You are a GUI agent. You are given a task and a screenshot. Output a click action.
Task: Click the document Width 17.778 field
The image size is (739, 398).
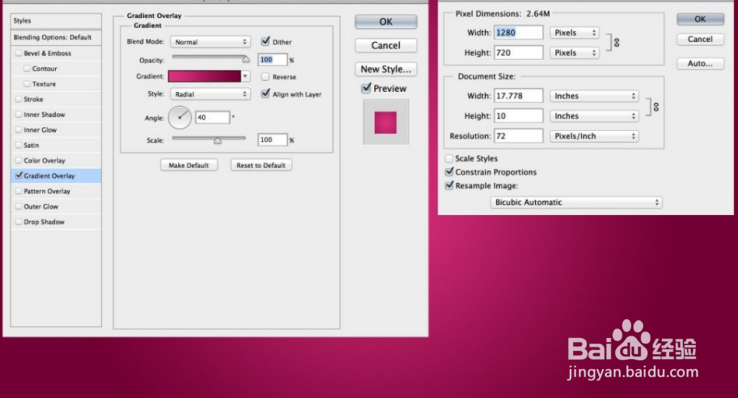(518, 96)
